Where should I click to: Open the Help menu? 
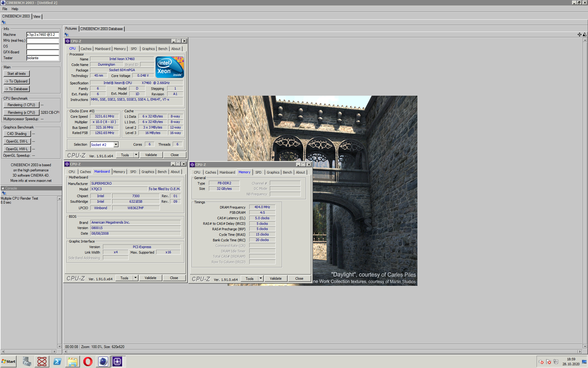15,9
